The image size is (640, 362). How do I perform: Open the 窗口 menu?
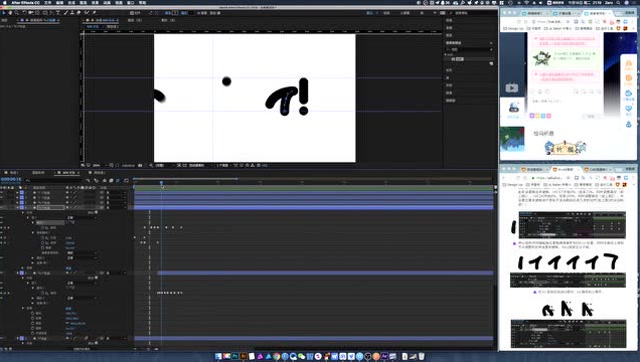point(131,2)
